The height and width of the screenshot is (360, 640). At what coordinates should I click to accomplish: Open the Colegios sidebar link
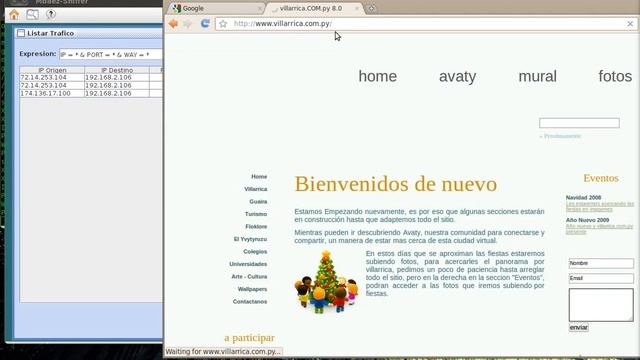(255, 252)
